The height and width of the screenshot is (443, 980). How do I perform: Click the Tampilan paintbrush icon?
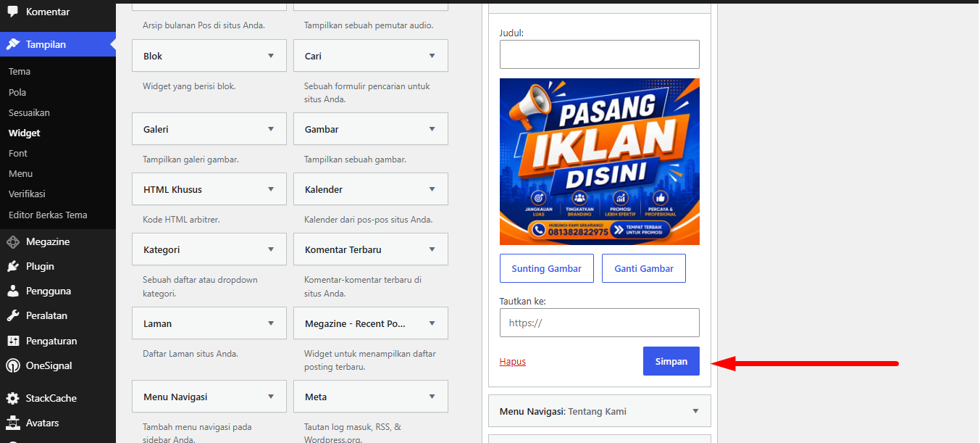pos(13,44)
